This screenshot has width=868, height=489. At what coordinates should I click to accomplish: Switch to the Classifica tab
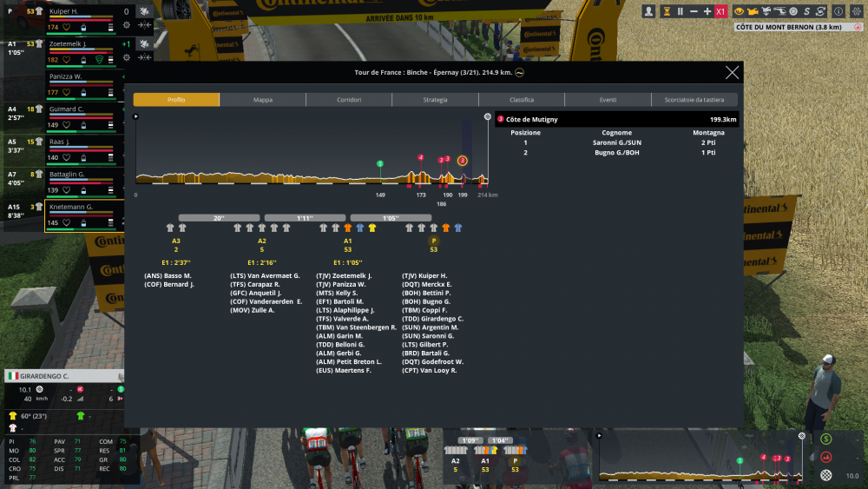[522, 100]
